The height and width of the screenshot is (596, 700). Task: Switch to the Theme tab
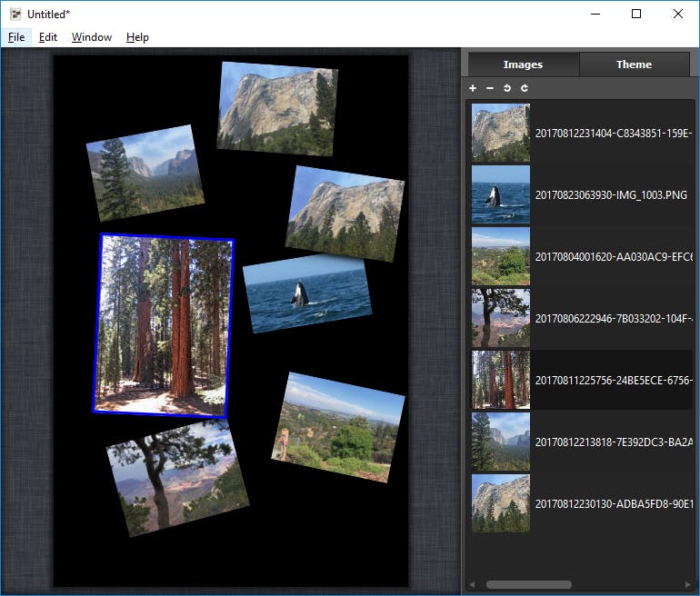634,65
